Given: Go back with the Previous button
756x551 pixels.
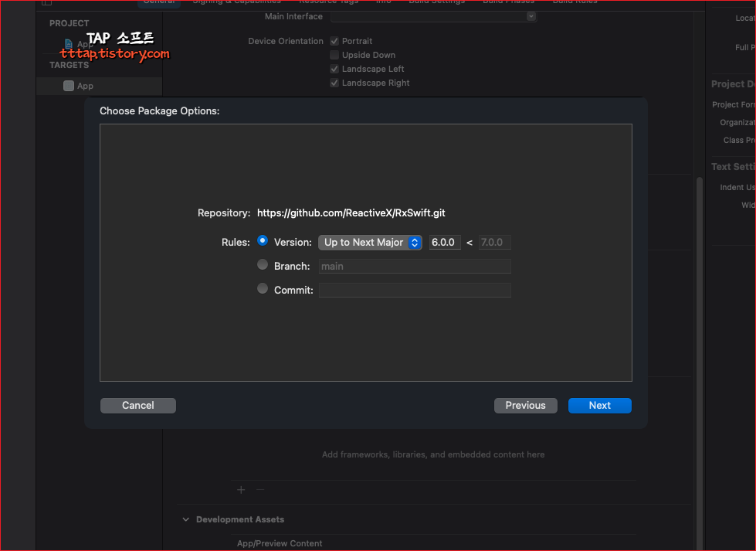Looking at the screenshot, I should [x=526, y=405].
